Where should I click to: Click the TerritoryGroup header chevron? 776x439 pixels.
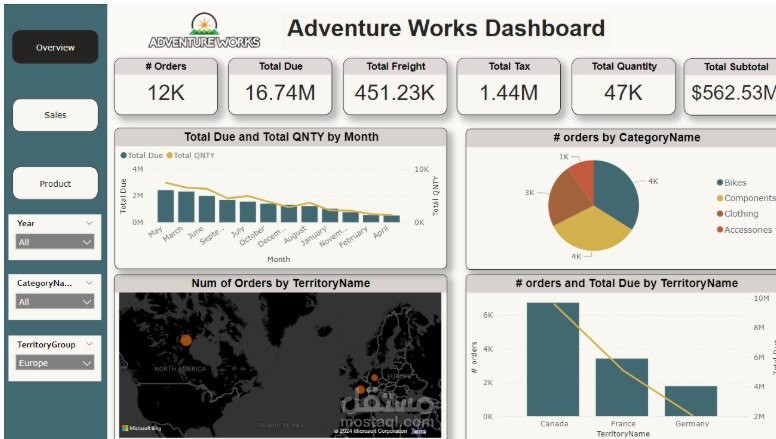(89, 344)
